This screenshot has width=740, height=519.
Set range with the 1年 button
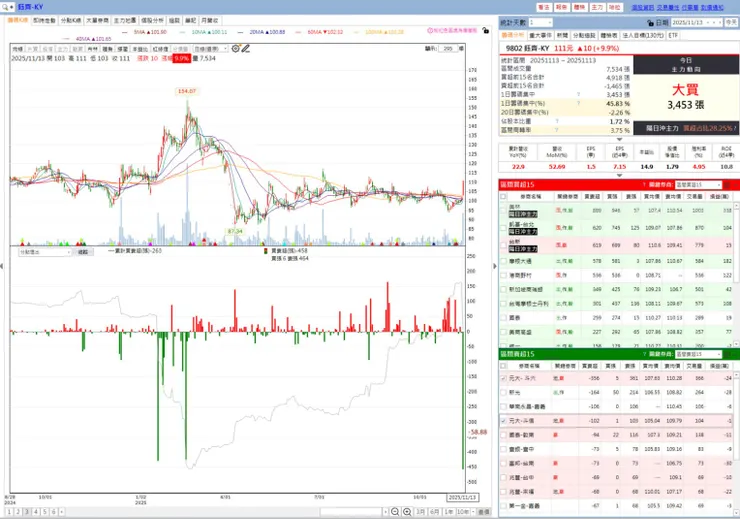point(449,512)
